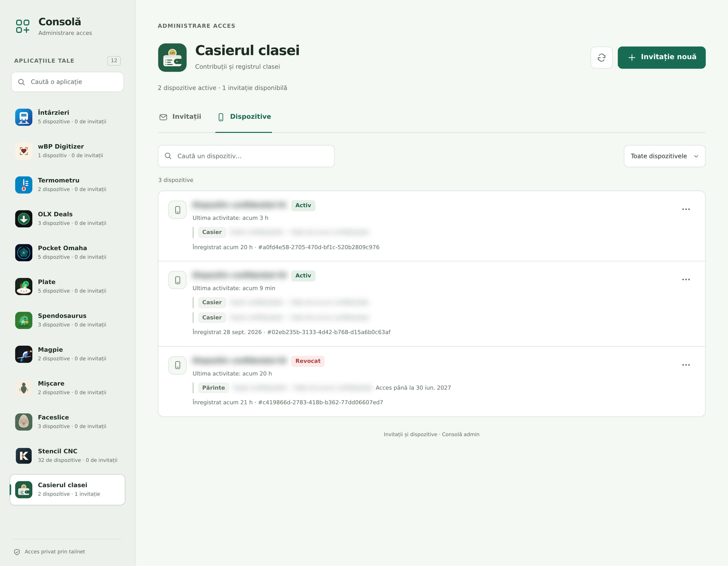Click the 3 dispozitive count label

(176, 180)
